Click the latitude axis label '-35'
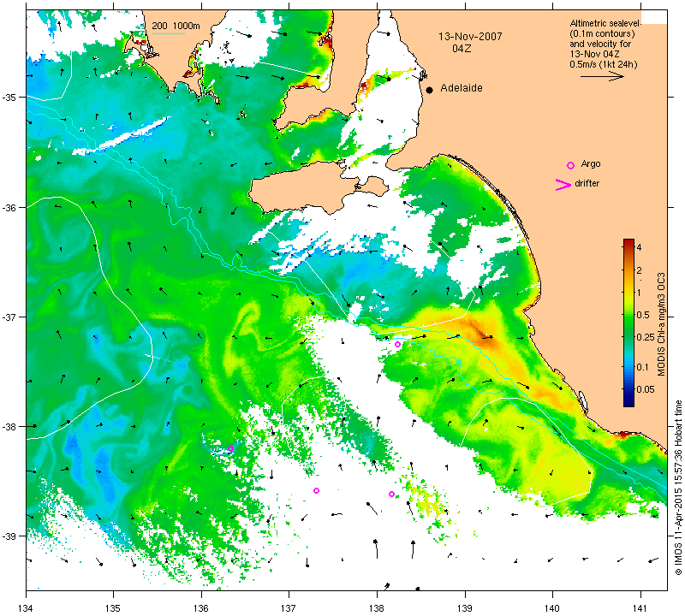 [9, 97]
